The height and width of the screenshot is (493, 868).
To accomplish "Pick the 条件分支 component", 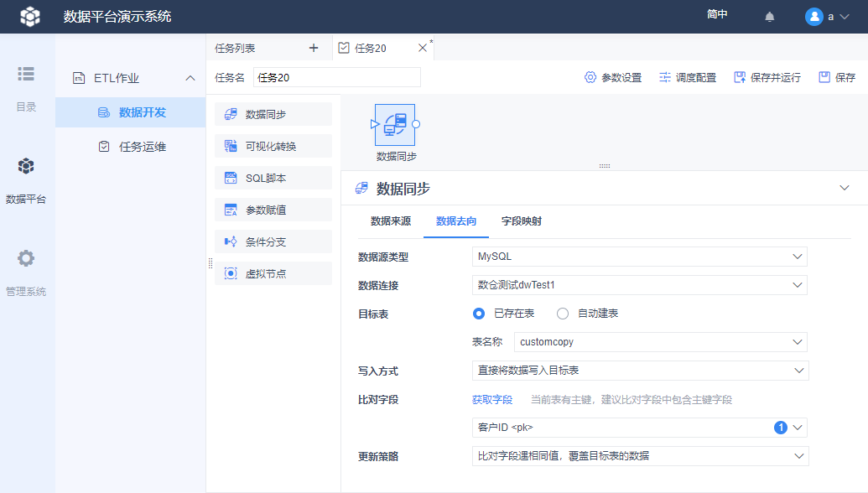I will click(273, 241).
